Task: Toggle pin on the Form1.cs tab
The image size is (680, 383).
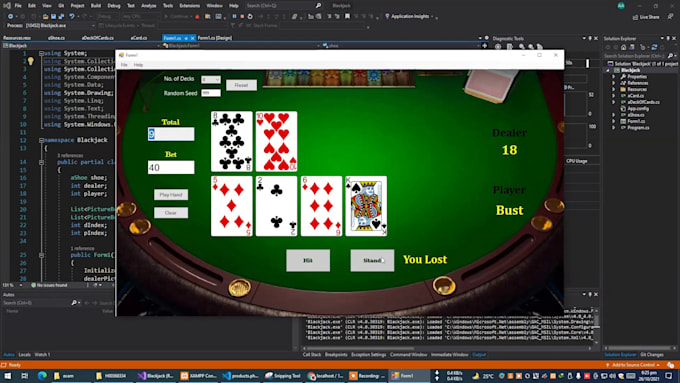Action: [x=186, y=38]
